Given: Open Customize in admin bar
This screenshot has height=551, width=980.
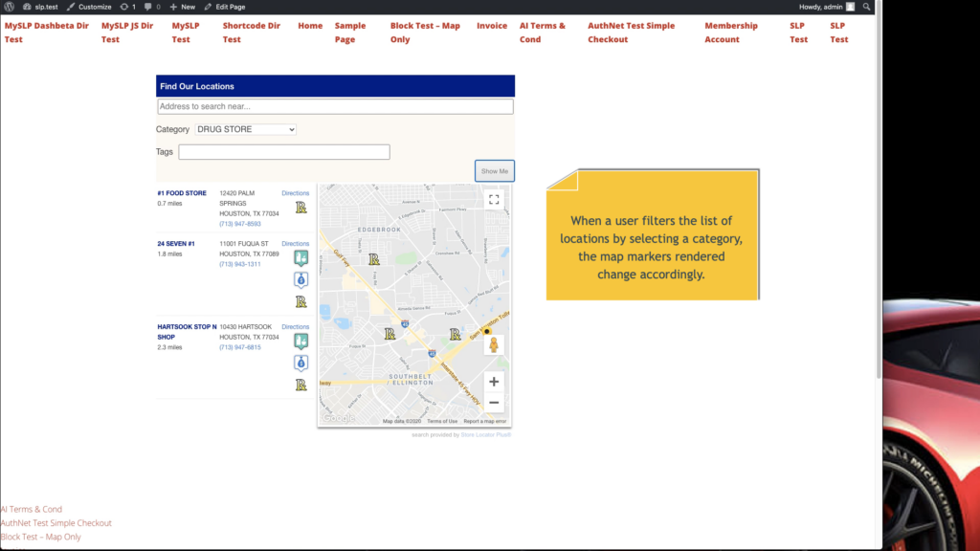Looking at the screenshot, I should (89, 7).
